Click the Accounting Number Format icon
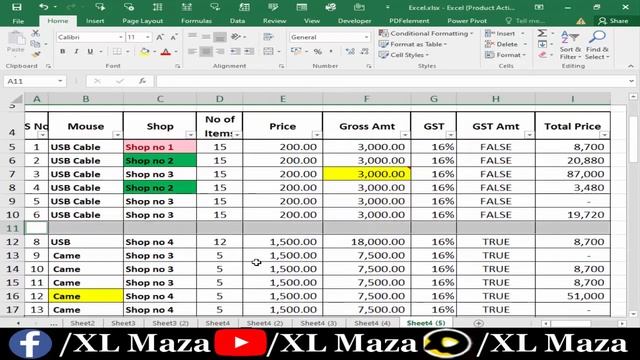This screenshot has height=360, width=640. coord(296,51)
